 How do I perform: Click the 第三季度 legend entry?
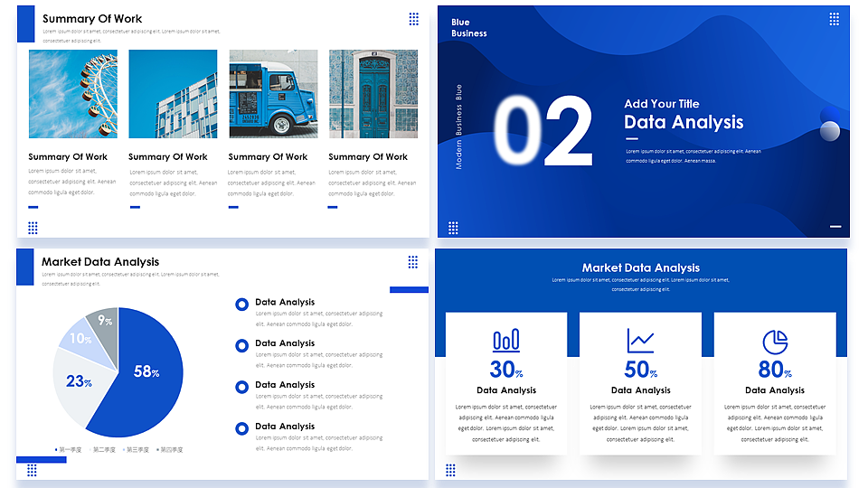tap(137, 450)
